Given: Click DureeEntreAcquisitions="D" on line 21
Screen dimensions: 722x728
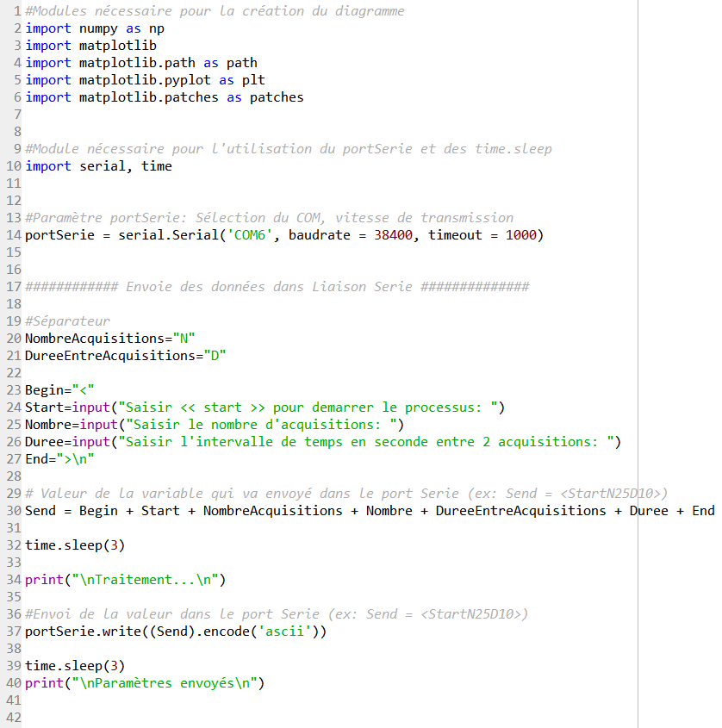Looking at the screenshot, I should coord(126,356).
